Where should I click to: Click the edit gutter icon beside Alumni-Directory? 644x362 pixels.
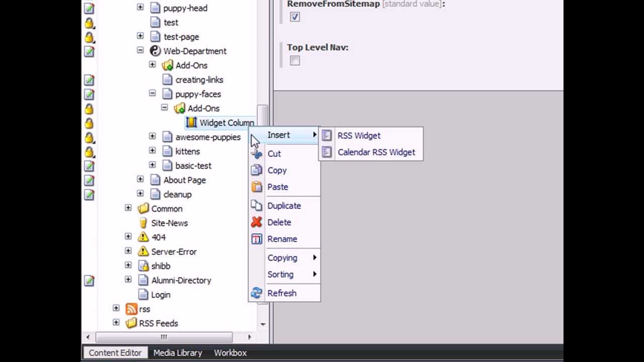click(89, 281)
